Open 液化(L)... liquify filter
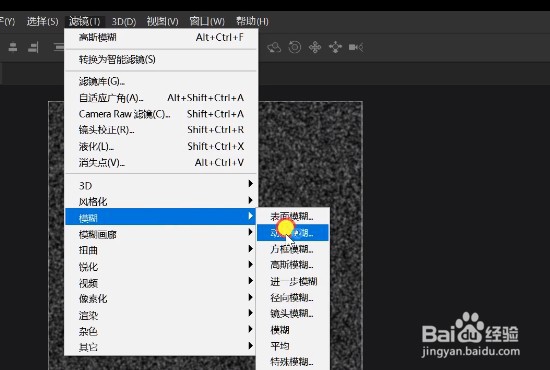 tap(161, 146)
